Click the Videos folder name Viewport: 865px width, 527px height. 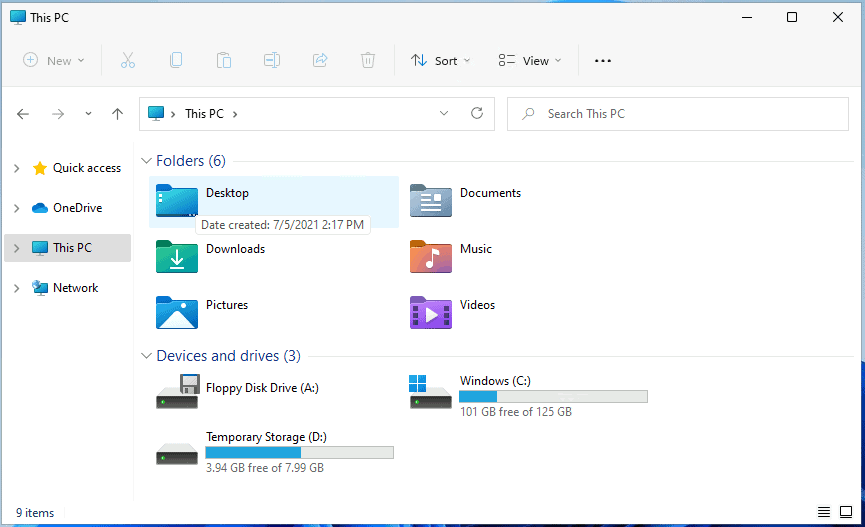coord(477,305)
